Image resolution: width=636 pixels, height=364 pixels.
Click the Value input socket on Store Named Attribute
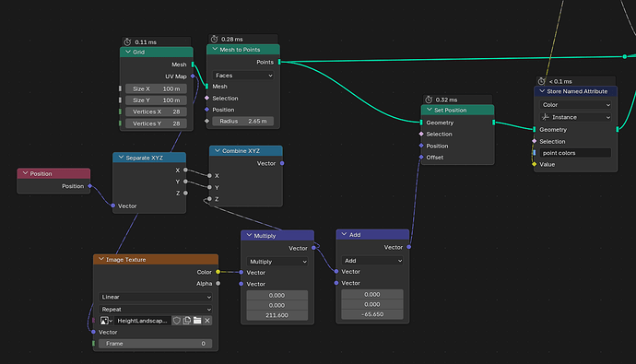(535, 164)
